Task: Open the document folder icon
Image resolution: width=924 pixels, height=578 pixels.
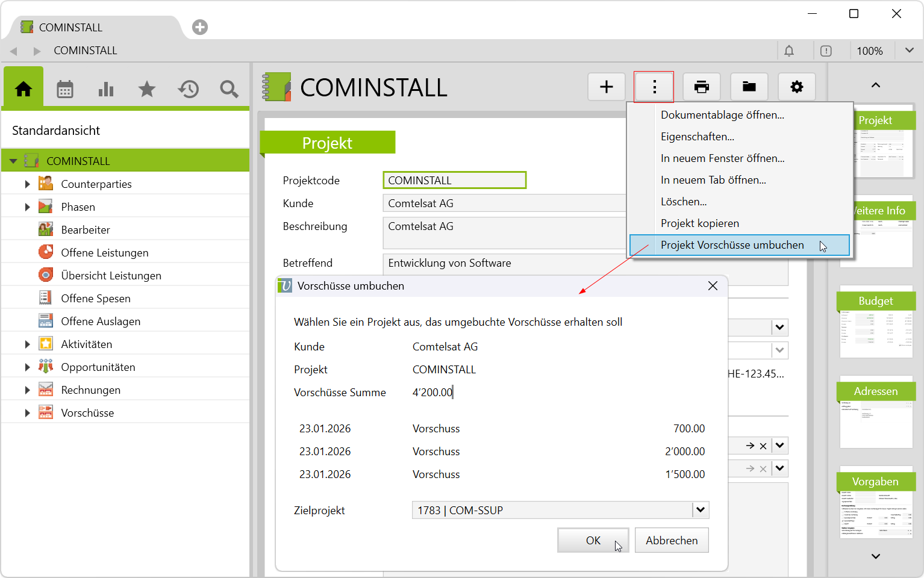Action: pos(749,87)
